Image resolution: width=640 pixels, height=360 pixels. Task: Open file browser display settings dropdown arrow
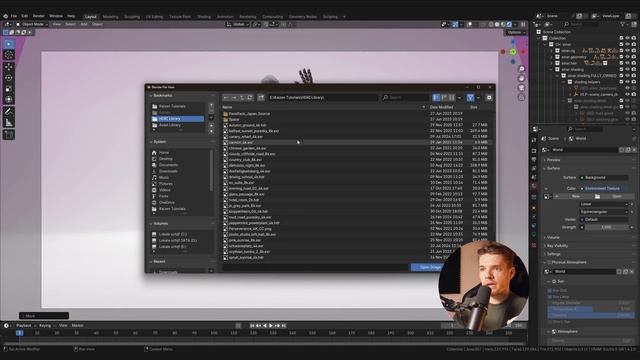(x=459, y=98)
